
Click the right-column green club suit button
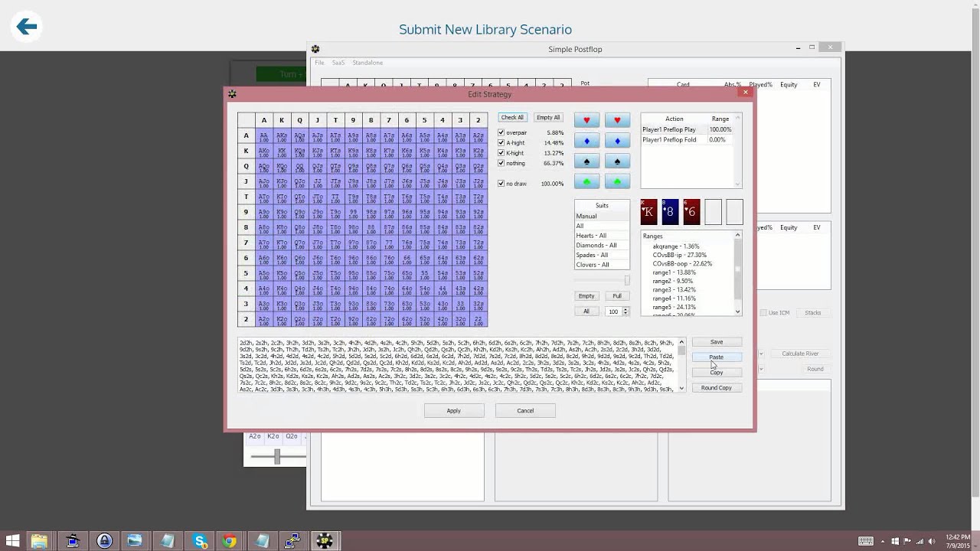tap(617, 182)
